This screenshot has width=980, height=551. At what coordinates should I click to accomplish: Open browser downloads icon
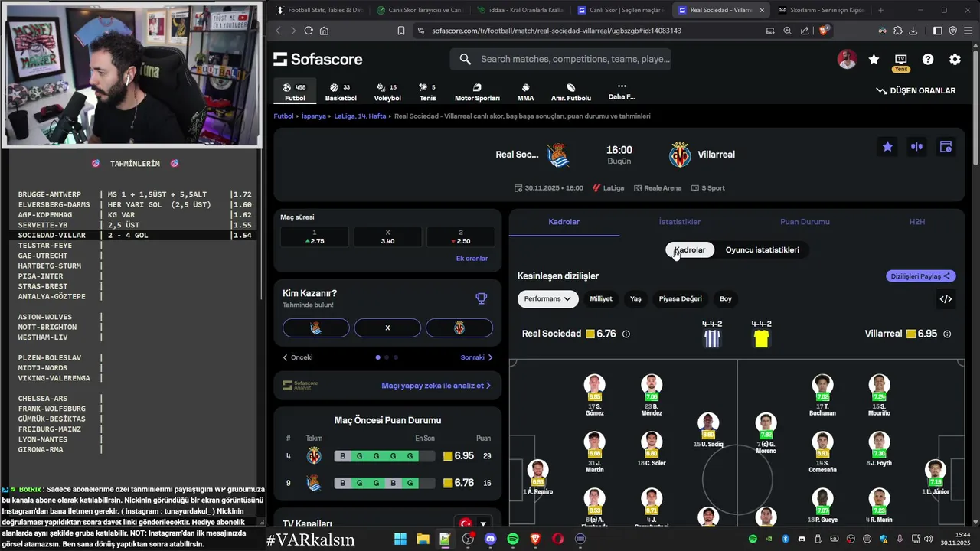coord(913,31)
